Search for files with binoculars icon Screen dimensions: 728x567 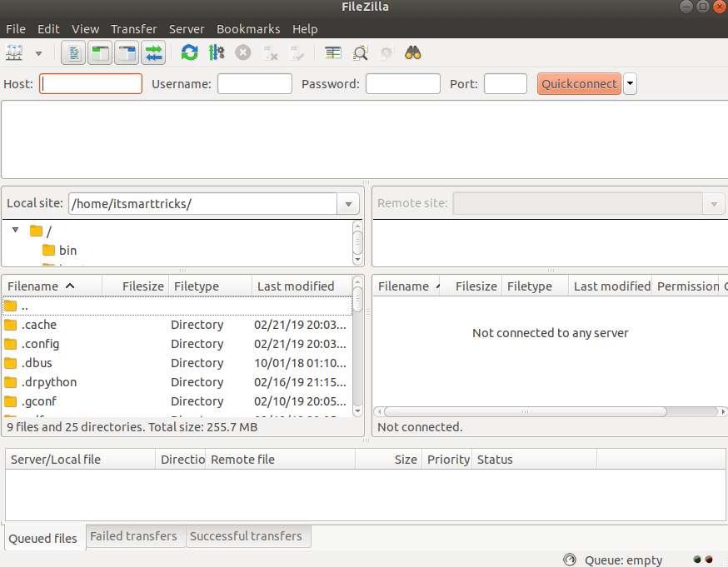pyautogui.click(x=413, y=53)
